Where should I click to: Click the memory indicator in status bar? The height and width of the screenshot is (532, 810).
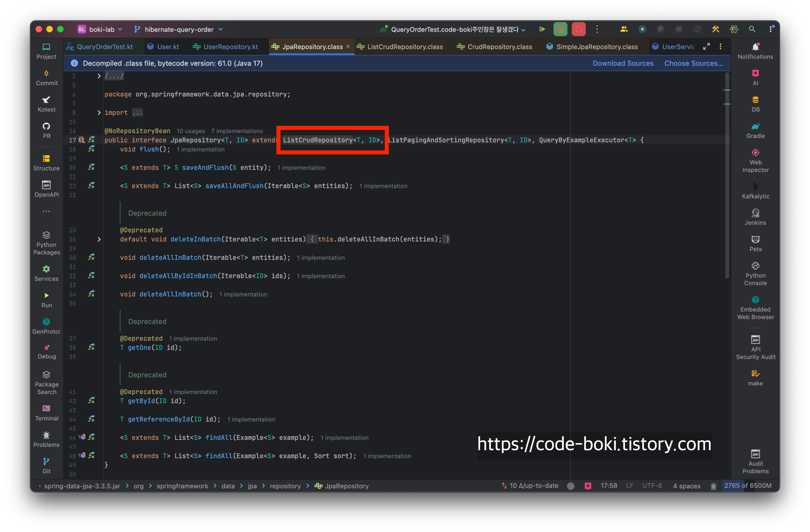point(747,485)
